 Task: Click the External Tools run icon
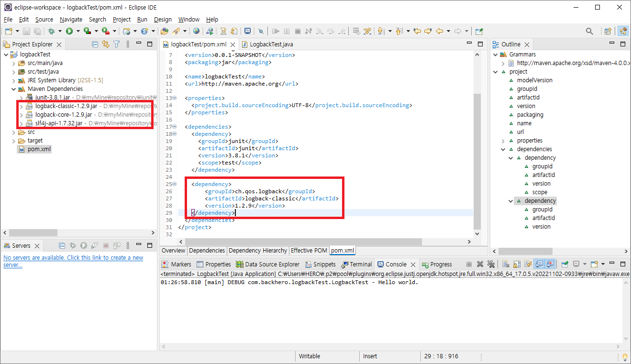[x=105, y=31]
